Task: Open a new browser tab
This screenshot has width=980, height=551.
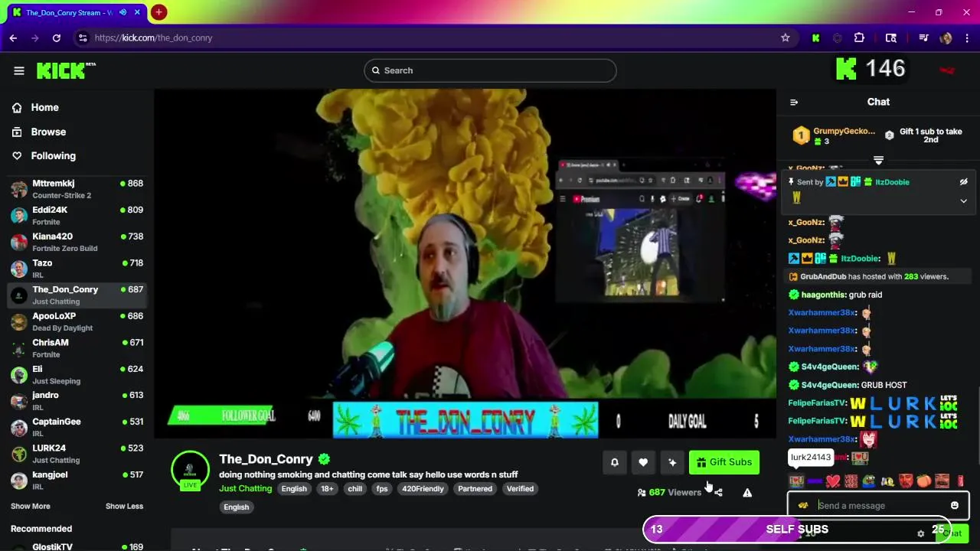Action: pyautogui.click(x=158, y=12)
